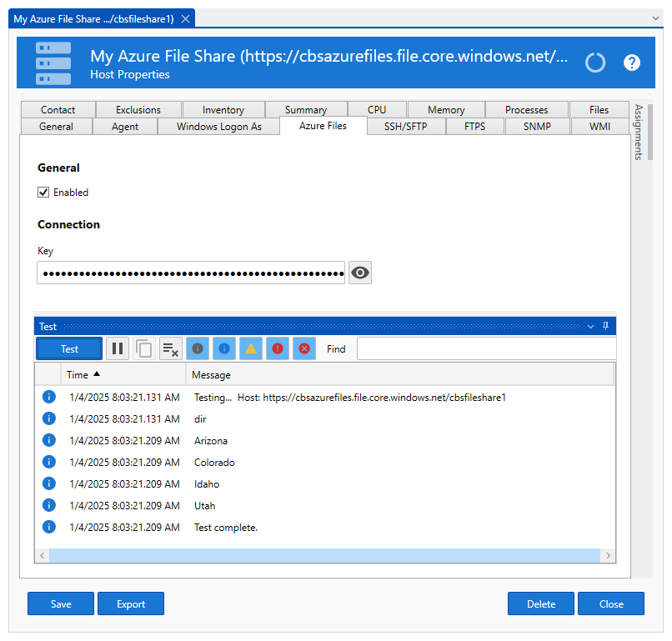Sort log by the Time column header
672x641 pixels.
point(83,375)
